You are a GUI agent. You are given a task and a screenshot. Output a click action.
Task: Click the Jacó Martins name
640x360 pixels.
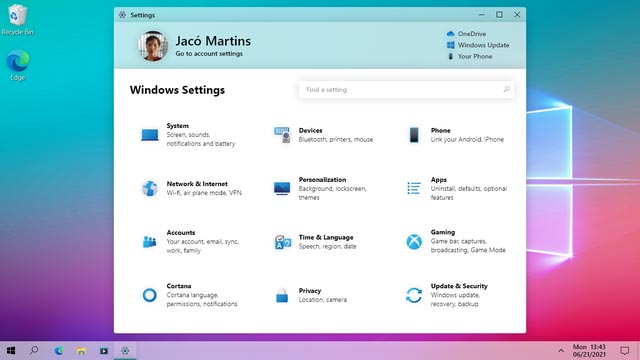pyautogui.click(x=213, y=41)
